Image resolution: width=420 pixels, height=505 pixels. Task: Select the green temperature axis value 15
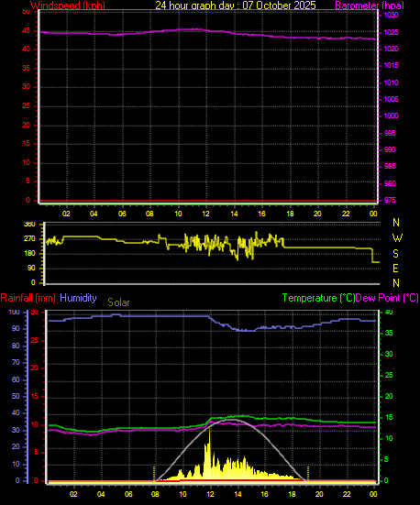[x=389, y=417]
